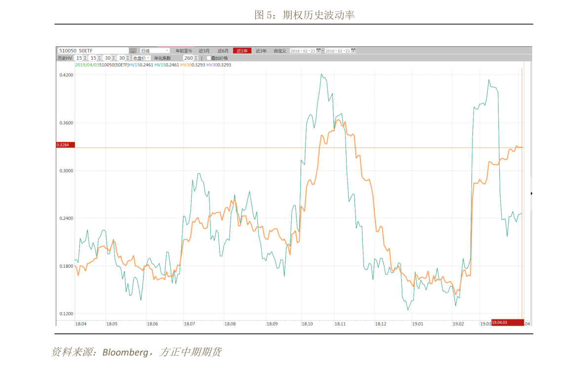Select the 近6月 range
This screenshot has width=588, height=368.
click(x=223, y=51)
